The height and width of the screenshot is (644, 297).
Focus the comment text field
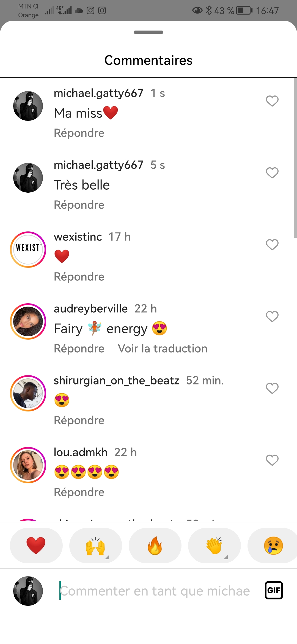click(x=155, y=591)
